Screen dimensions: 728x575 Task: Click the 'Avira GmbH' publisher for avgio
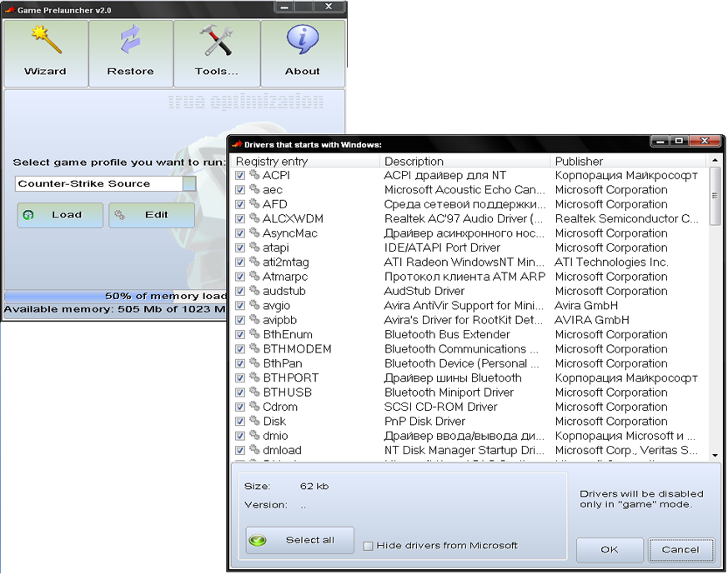586,306
